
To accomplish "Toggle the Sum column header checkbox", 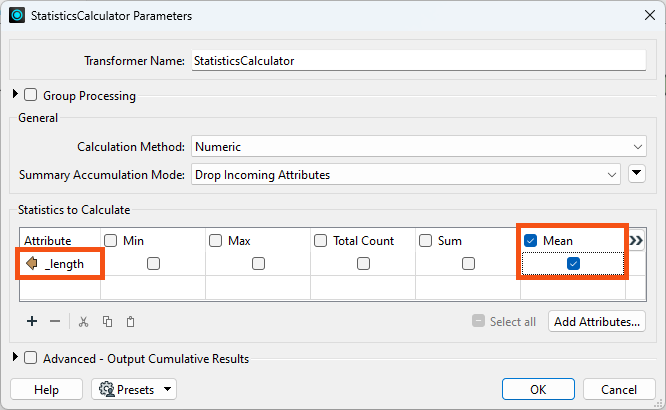I will [x=425, y=240].
